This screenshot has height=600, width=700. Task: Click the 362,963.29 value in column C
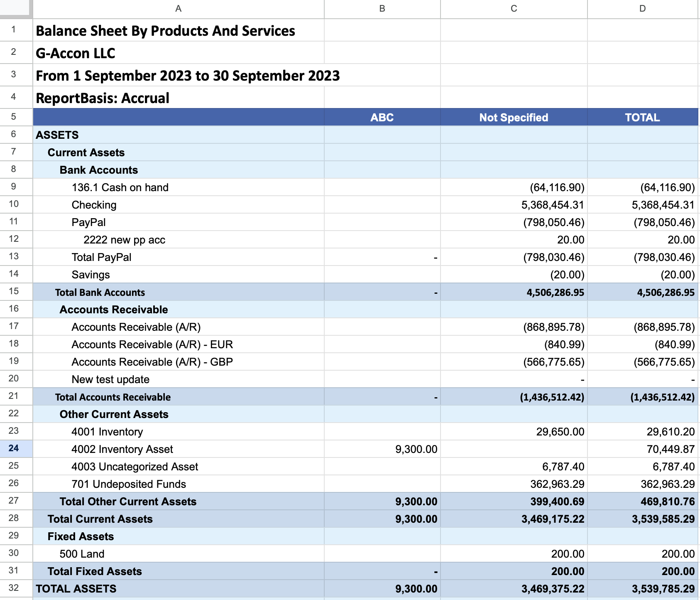514,484
